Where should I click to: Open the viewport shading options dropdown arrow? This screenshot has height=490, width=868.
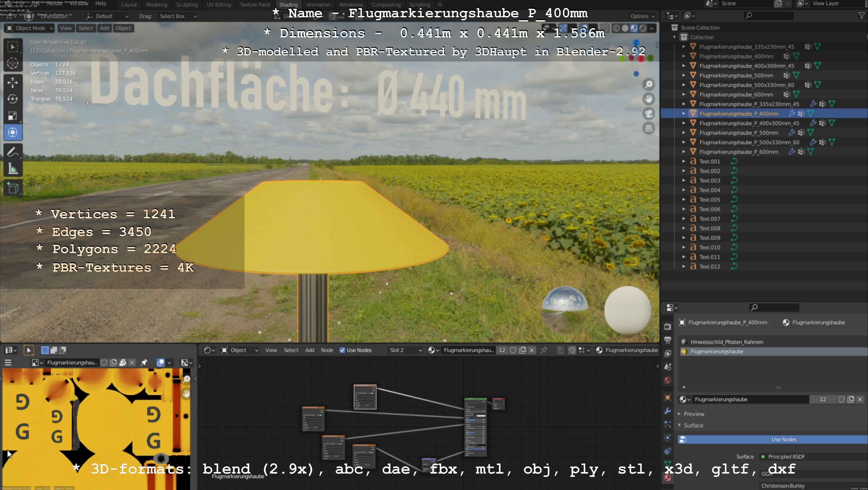652,28
